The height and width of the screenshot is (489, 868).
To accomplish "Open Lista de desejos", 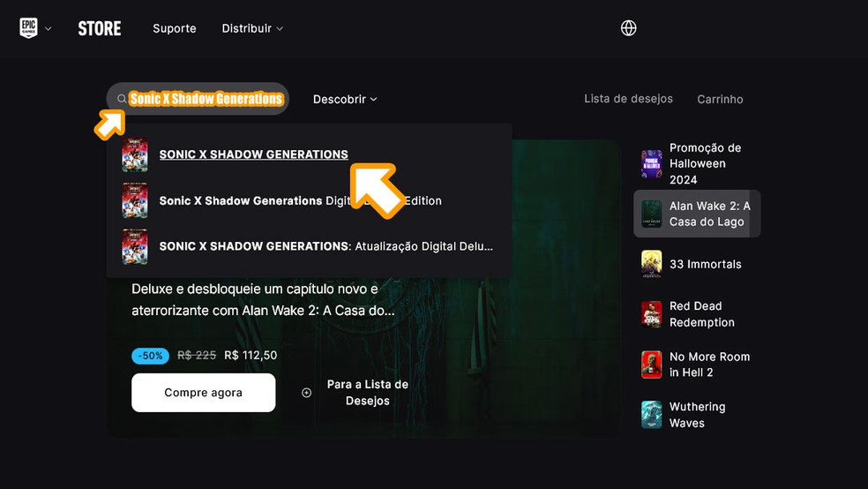I will (x=628, y=99).
